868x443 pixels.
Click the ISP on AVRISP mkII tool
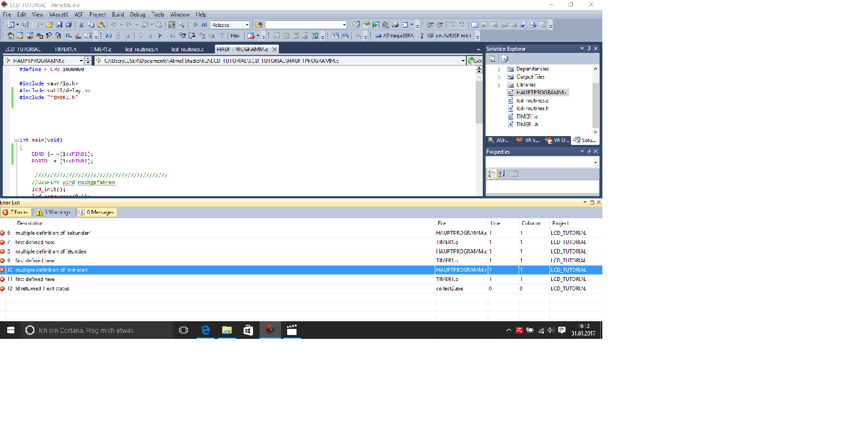[x=445, y=36]
